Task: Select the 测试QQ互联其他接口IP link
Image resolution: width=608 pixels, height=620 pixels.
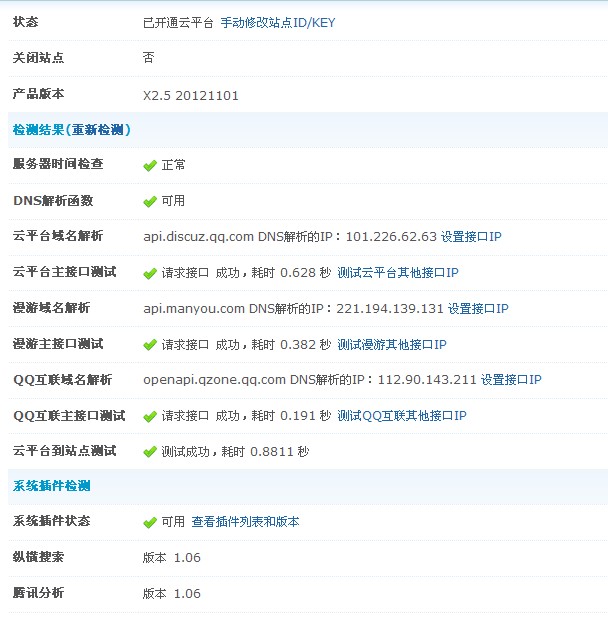Action: click(402, 416)
